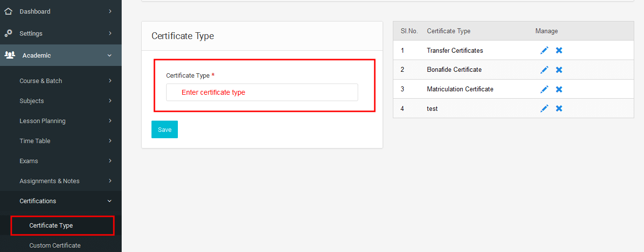Image resolution: width=644 pixels, height=252 pixels.
Task: Expand the Course & Batch submenu
Action: coord(61,81)
